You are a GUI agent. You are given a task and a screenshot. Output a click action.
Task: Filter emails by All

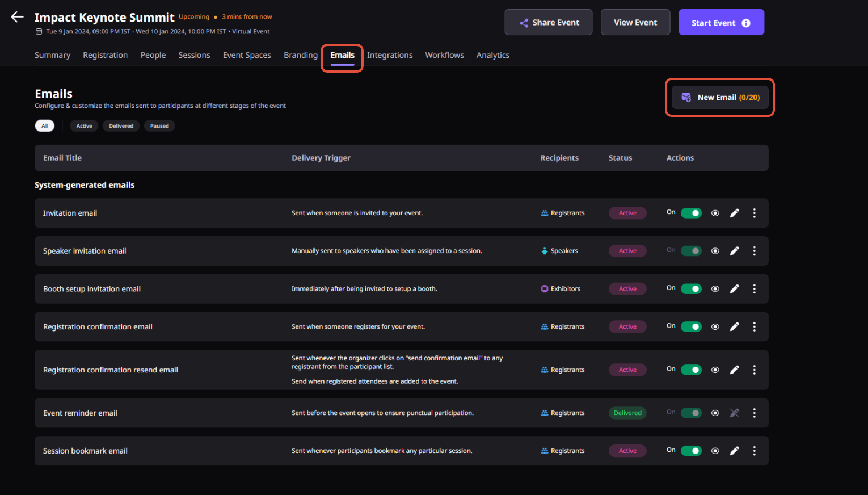pos(45,126)
